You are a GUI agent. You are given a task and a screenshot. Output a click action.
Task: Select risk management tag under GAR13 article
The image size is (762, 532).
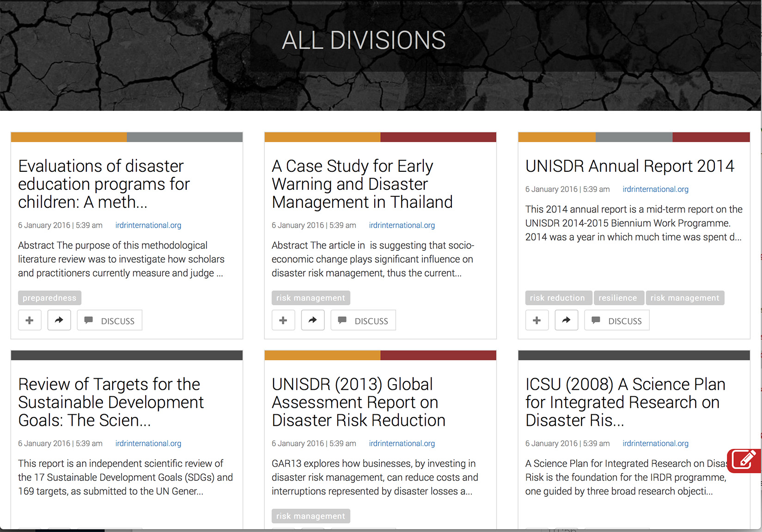(x=311, y=516)
